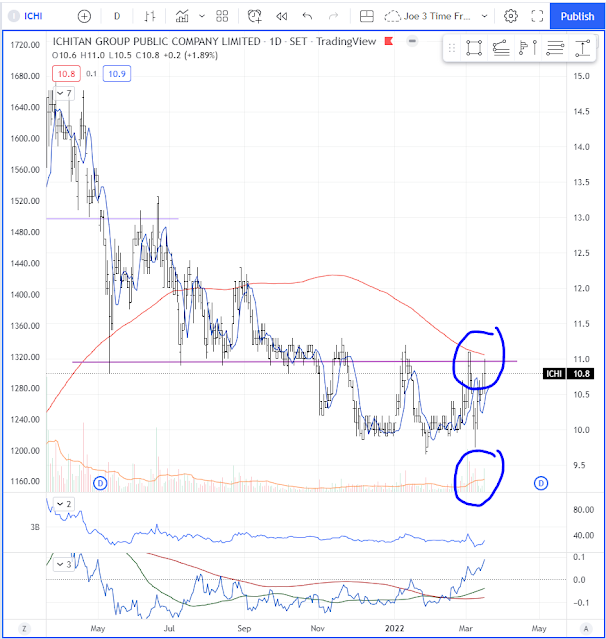Click the red 10.8 sell price button
This screenshot has width=606, height=639.
pyautogui.click(x=66, y=74)
